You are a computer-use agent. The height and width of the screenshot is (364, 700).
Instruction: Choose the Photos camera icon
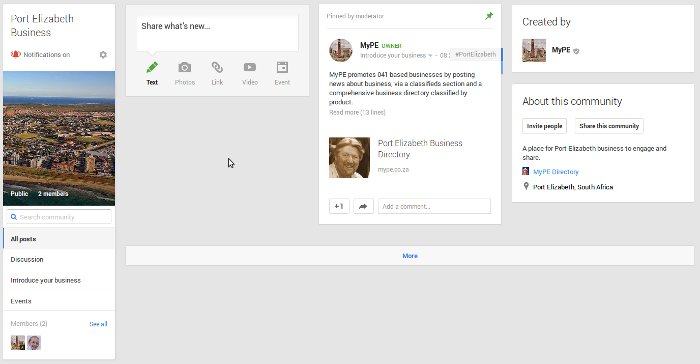coord(184,67)
